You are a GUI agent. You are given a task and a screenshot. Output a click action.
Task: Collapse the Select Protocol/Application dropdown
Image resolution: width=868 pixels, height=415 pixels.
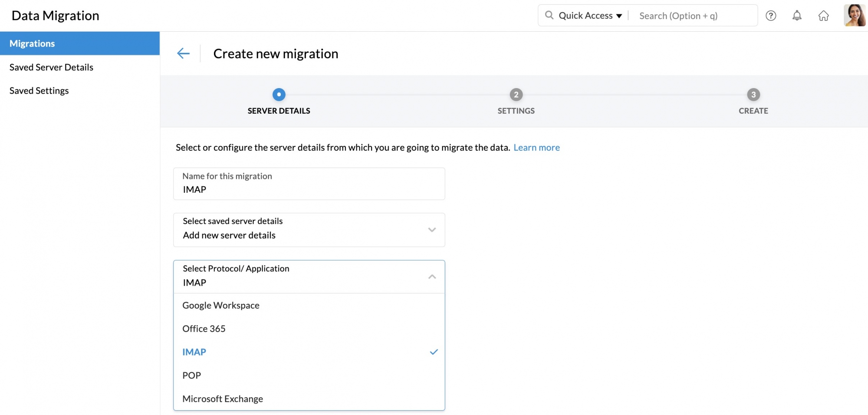click(432, 276)
